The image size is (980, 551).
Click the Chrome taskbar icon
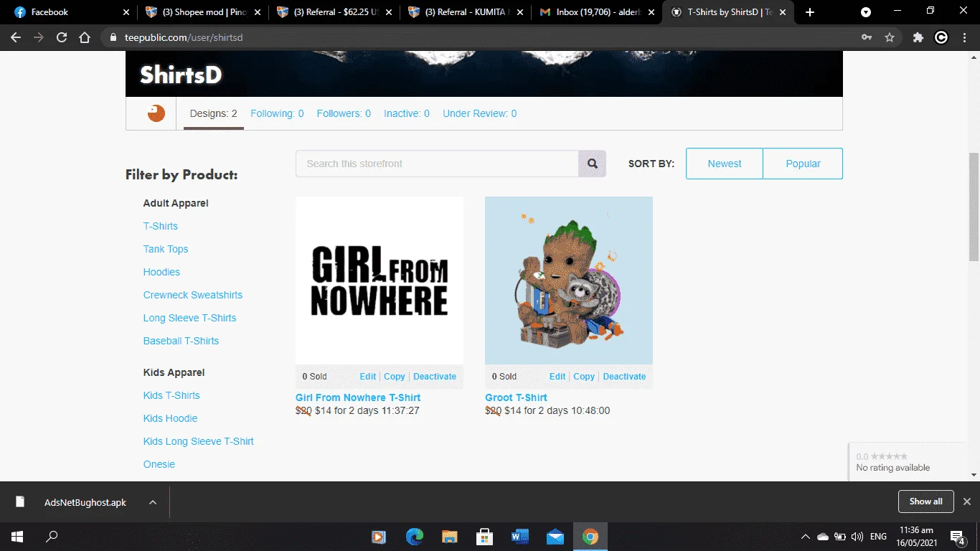(x=590, y=536)
